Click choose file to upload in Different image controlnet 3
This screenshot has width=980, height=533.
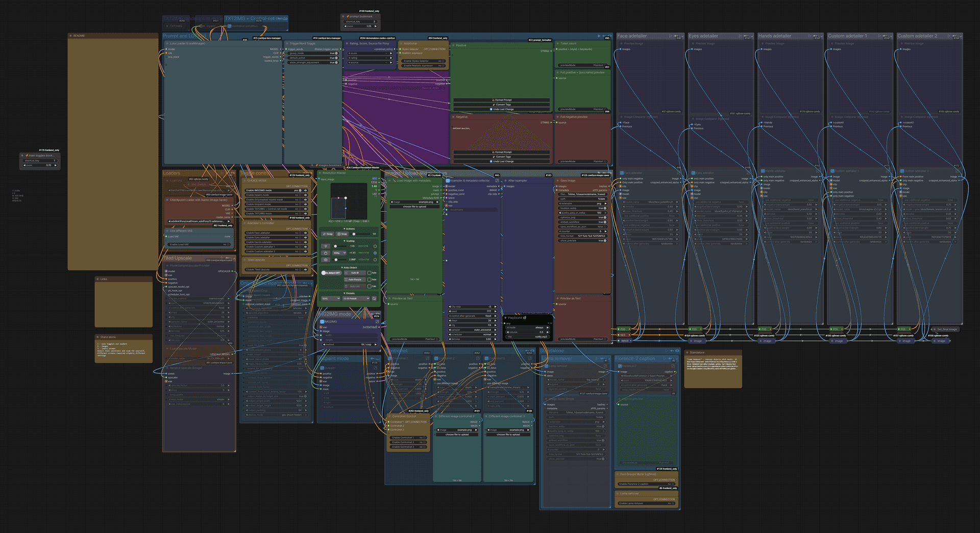(x=508, y=435)
